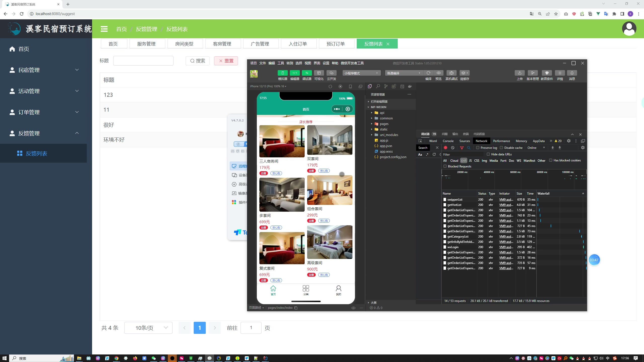Switch to the Sources devtools tab

[x=464, y=141]
